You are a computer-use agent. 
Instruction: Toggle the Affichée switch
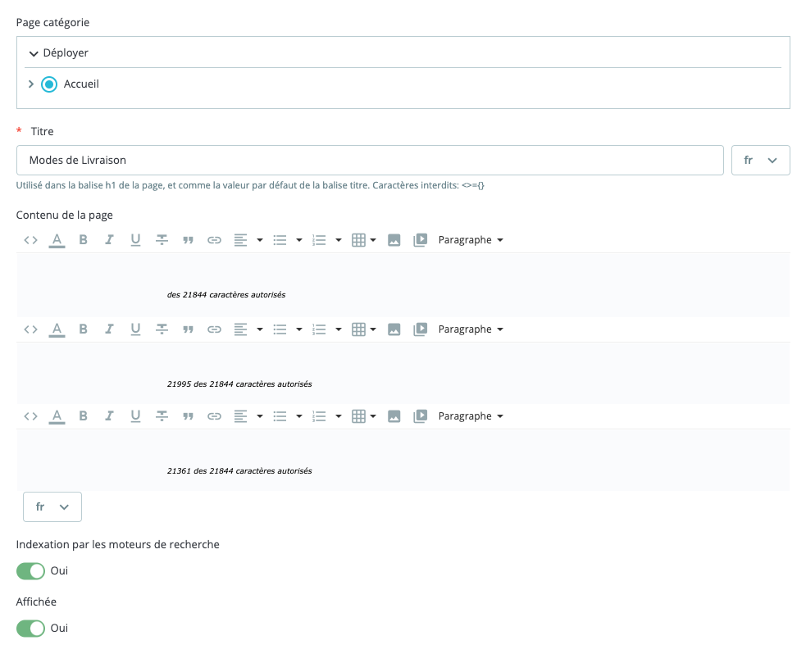pyautogui.click(x=31, y=629)
